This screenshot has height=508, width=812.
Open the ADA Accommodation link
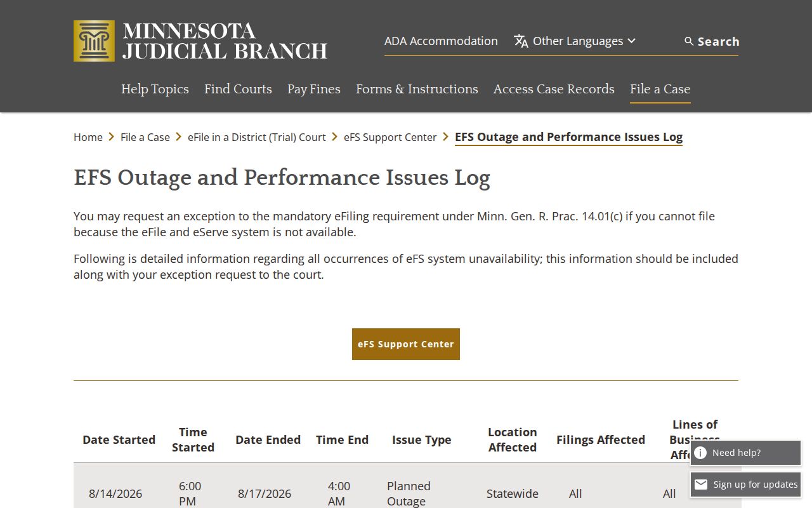441,41
